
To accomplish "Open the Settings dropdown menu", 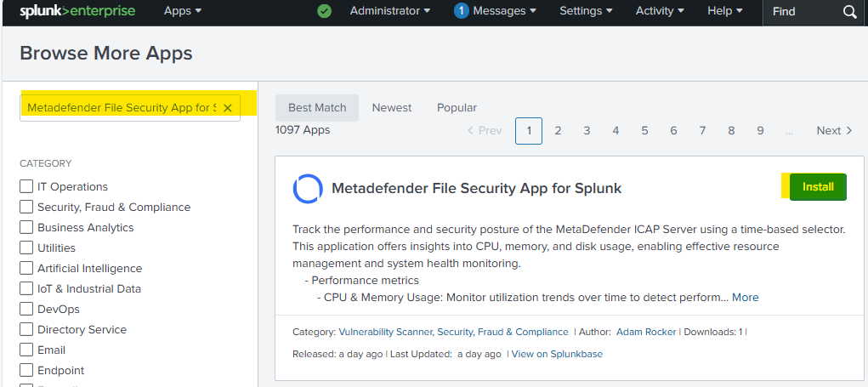I will coord(587,11).
